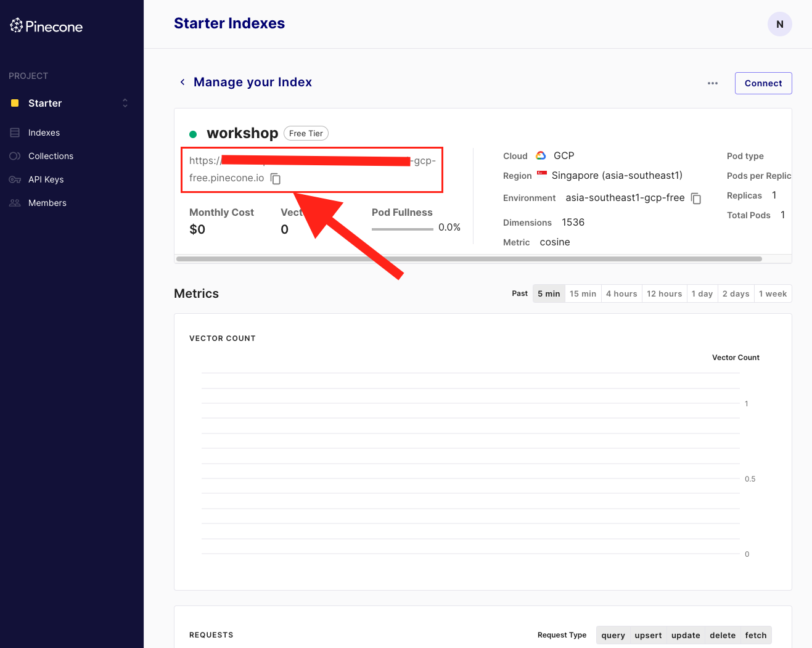Click the Monthly Cost $0 value
This screenshot has width=812, height=648.
click(197, 229)
